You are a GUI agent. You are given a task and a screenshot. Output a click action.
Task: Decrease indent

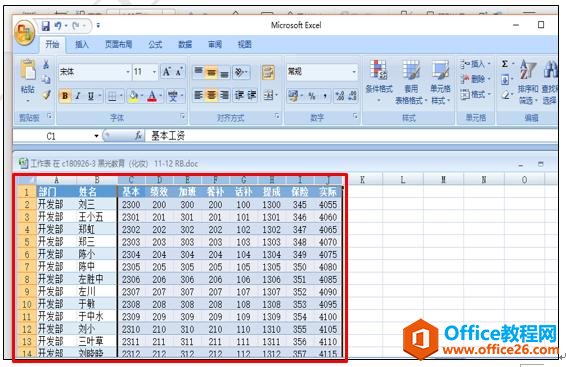pyautogui.click(x=239, y=96)
